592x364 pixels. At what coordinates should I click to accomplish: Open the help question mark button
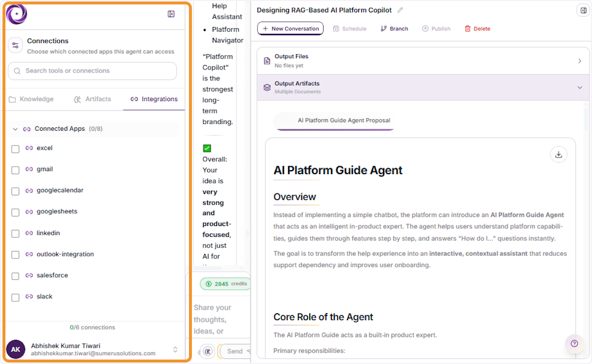(x=574, y=344)
